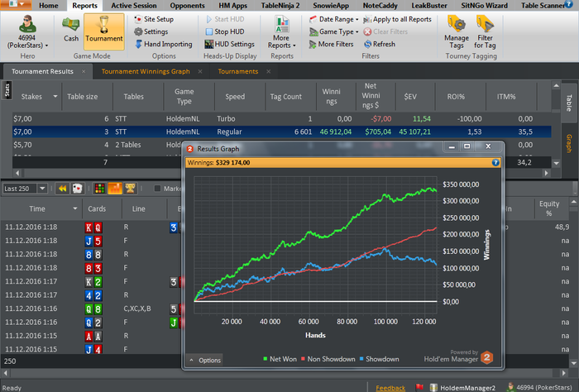Expand Options in Results Graph
This screenshot has width=579, height=392.
pos(205,361)
